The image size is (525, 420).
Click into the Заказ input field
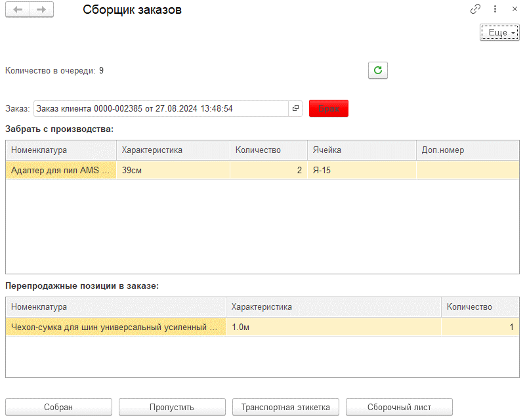[161, 108]
